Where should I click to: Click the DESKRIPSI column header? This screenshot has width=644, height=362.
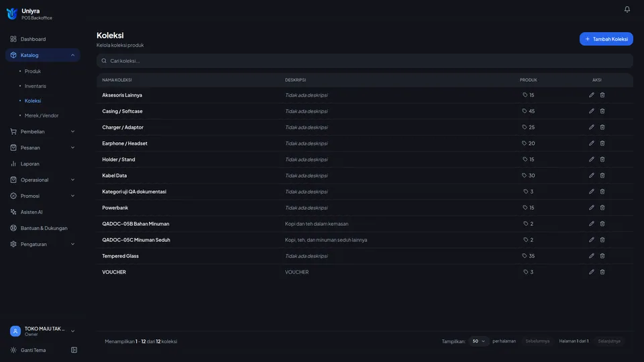tap(295, 80)
